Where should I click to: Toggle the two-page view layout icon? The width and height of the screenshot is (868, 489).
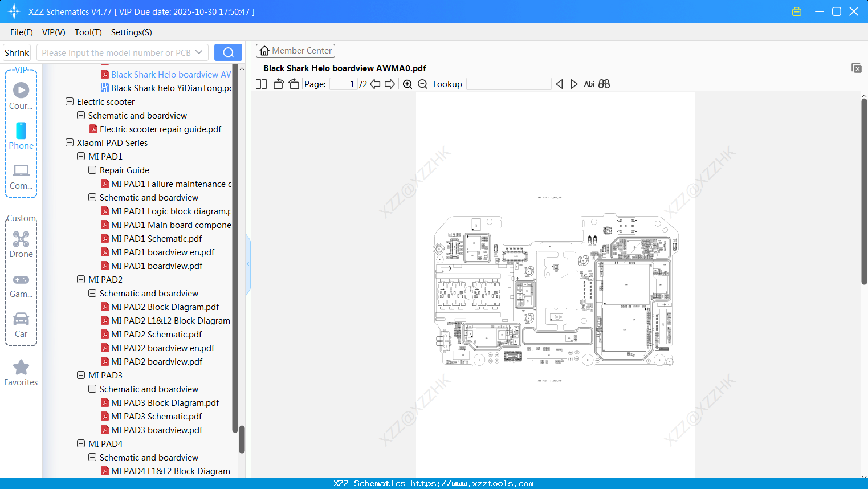pos(261,84)
